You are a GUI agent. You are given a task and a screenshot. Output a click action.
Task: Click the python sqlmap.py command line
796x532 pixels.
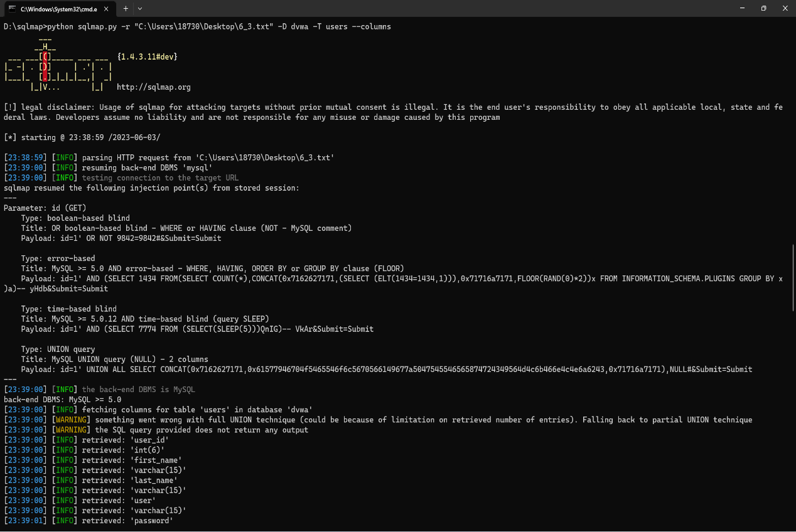point(197,26)
